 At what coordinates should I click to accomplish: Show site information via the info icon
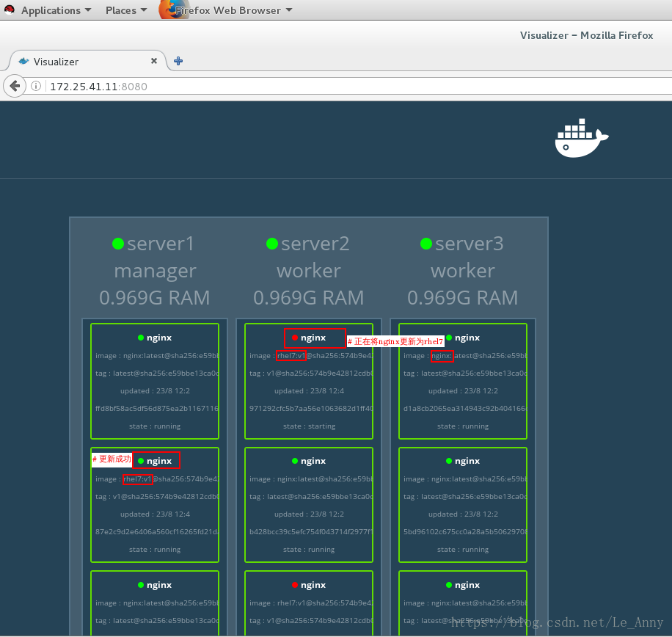coord(36,86)
